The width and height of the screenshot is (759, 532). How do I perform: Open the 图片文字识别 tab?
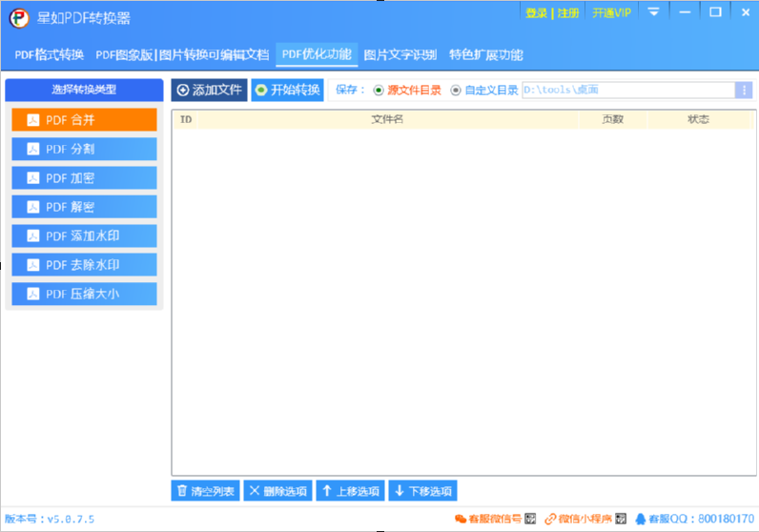point(400,54)
